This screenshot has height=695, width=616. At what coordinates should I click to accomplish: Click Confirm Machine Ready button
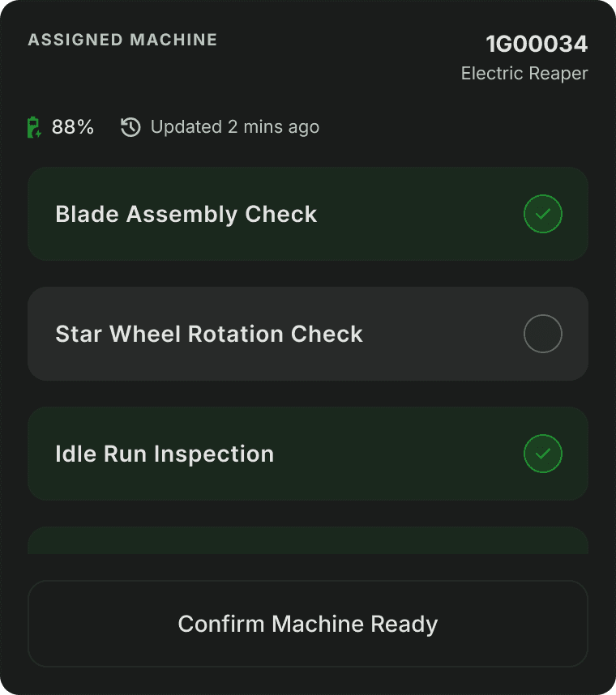(308, 624)
